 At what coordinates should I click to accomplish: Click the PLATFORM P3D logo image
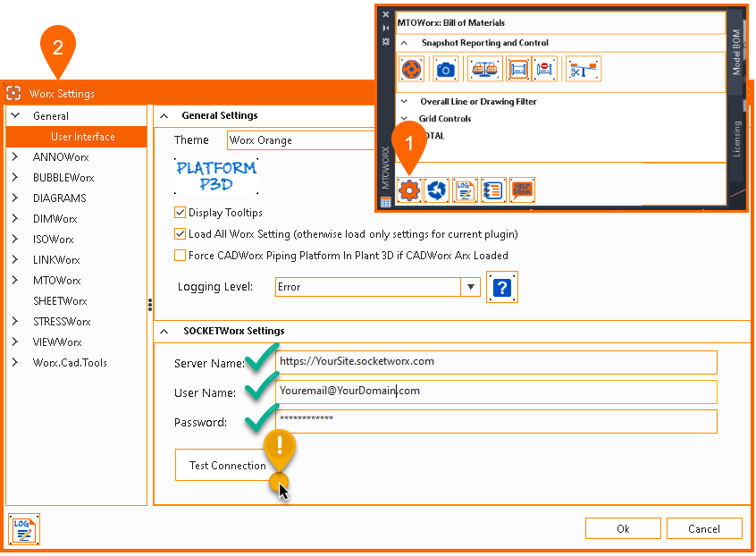coord(216,176)
